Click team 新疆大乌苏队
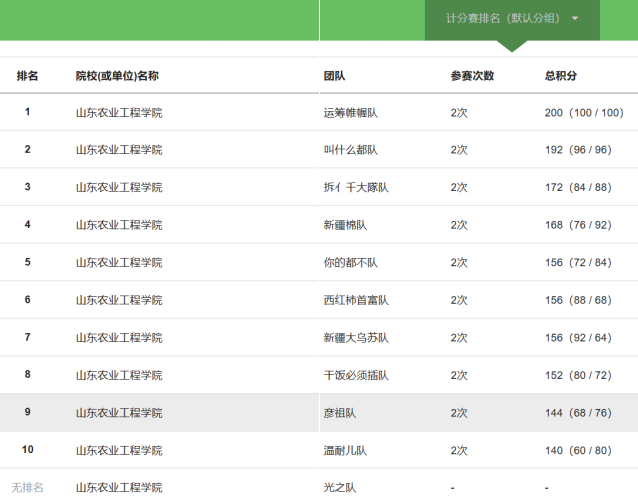This screenshot has width=638, height=503. (x=355, y=338)
